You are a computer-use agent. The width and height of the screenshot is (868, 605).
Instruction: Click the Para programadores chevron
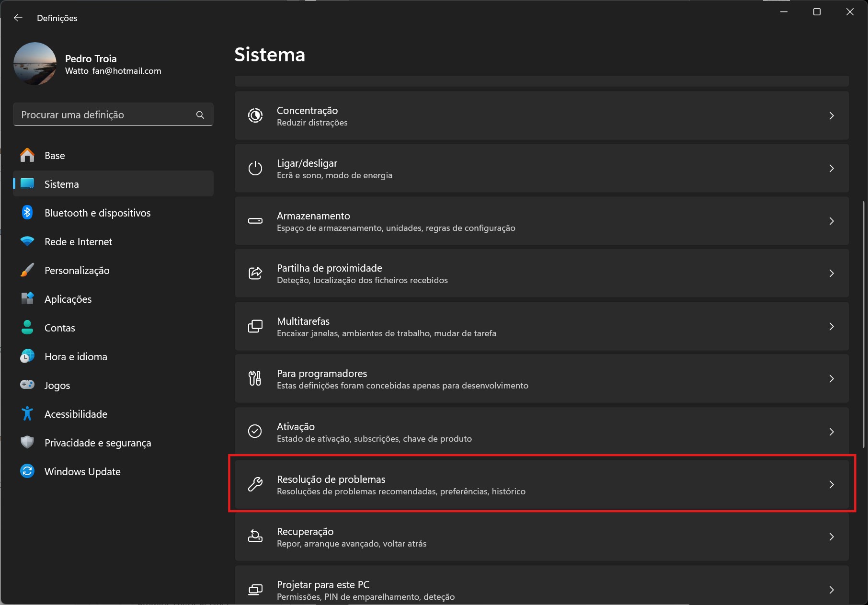pos(832,378)
